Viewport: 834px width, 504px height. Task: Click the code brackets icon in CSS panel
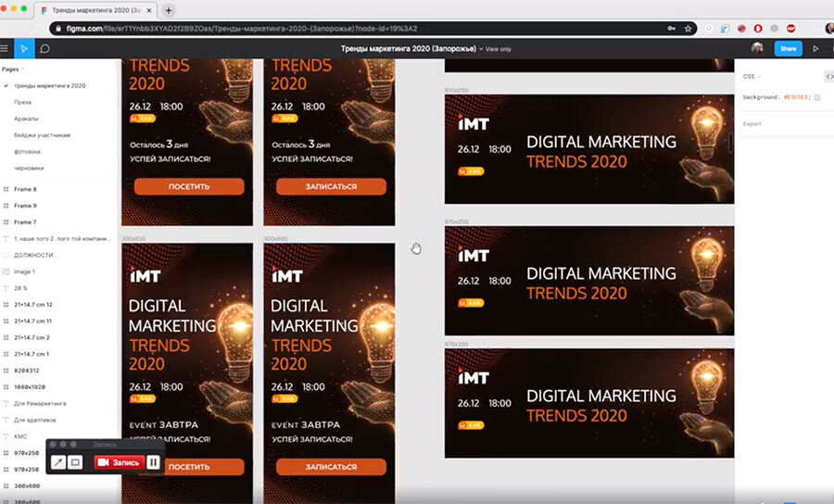[x=829, y=77]
